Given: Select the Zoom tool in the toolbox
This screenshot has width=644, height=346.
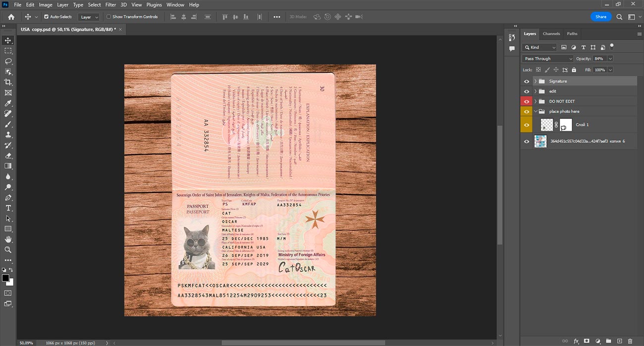Looking at the screenshot, I should pos(8,250).
